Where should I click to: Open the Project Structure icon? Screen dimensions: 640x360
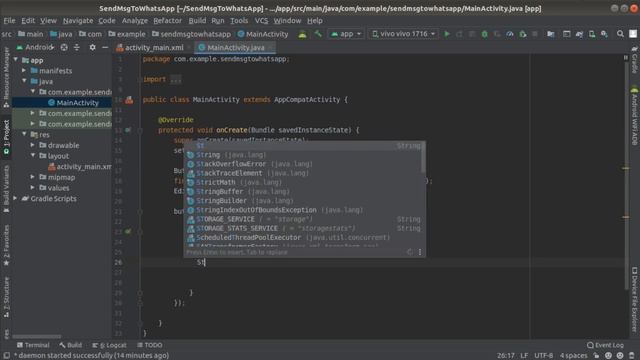551,34
